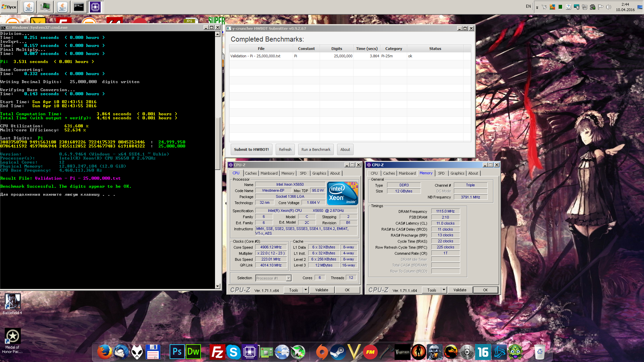
Task: Click the purple CPU-Z chip dock icon
Action: 250,352
